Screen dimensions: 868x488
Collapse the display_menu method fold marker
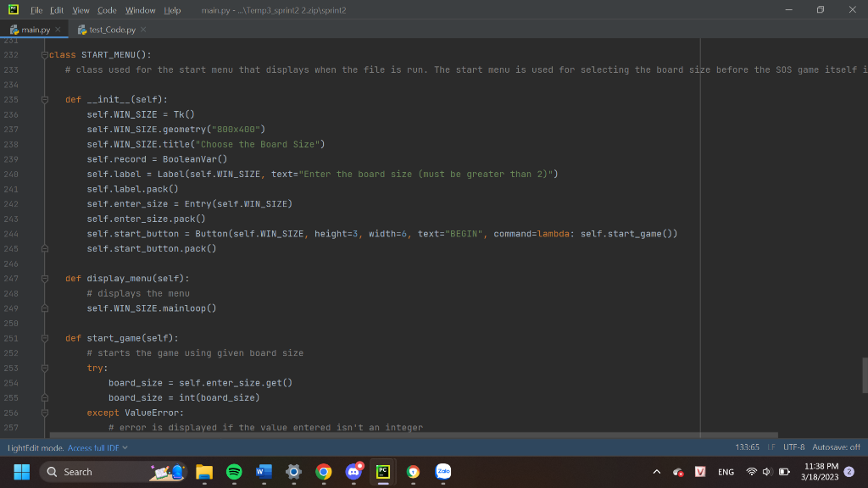[x=45, y=279]
